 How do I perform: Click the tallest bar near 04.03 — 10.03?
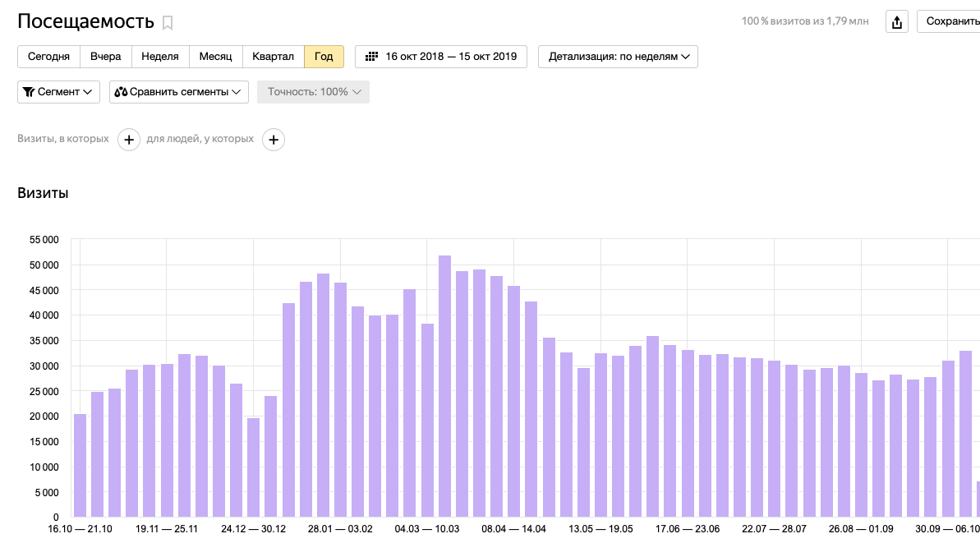coord(444,386)
